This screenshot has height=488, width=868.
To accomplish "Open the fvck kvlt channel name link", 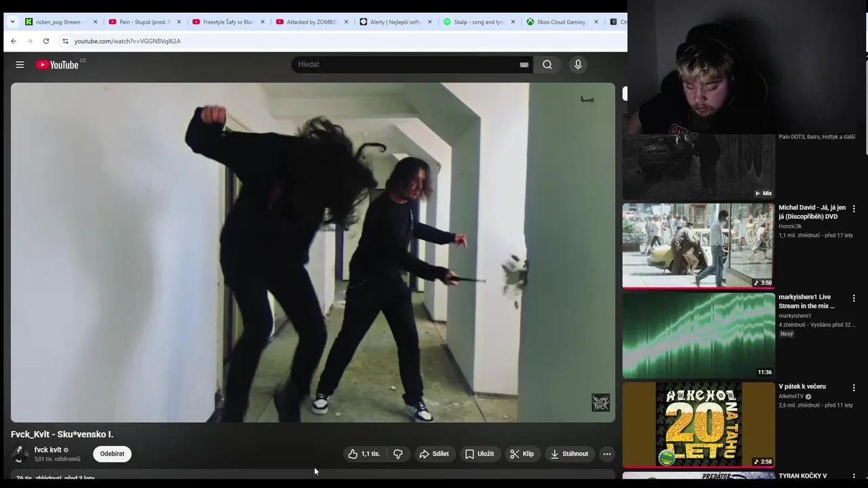I will [x=48, y=450].
